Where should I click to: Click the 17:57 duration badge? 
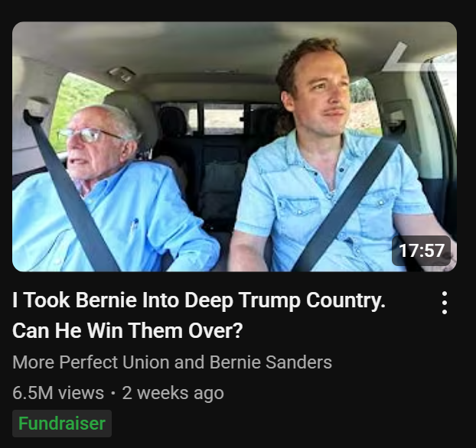(x=422, y=251)
